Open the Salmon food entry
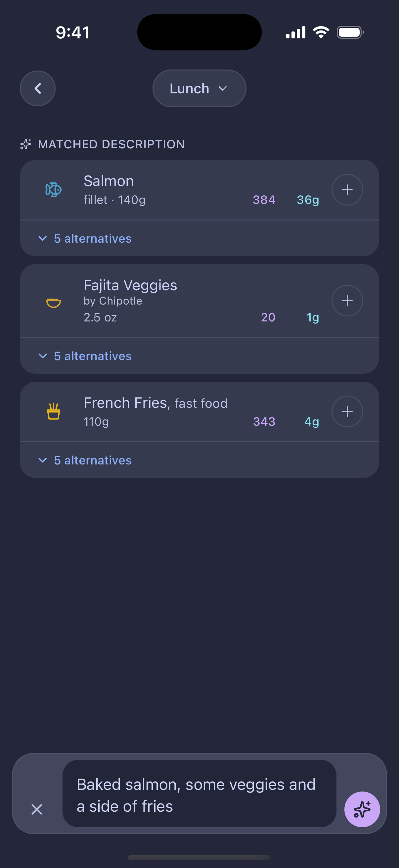This screenshot has height=868, width=399. point(199,190)
